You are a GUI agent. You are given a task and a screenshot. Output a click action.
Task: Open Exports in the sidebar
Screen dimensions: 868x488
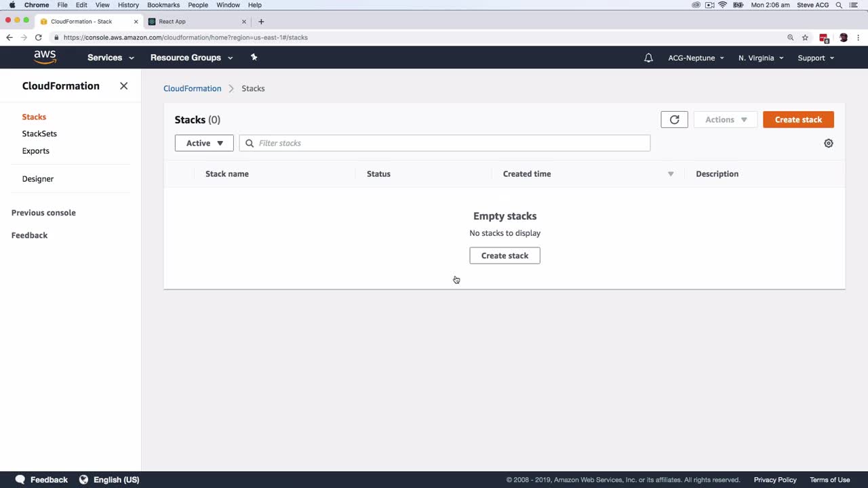click(x=36, y=151)
